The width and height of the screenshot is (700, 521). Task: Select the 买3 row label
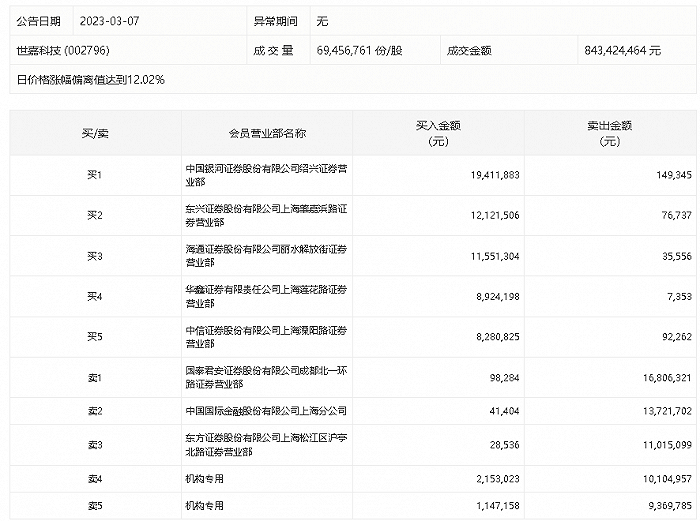coord(95,256)
